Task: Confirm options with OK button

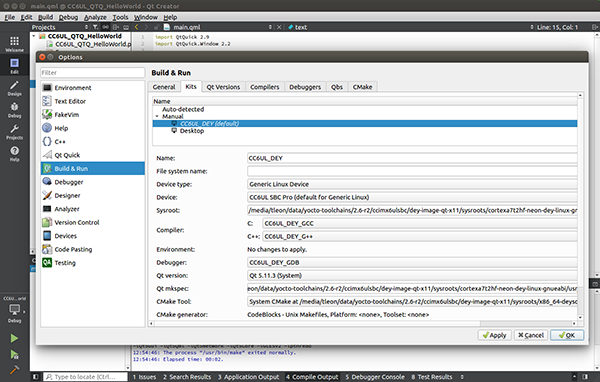Action: tap(567, 335)
